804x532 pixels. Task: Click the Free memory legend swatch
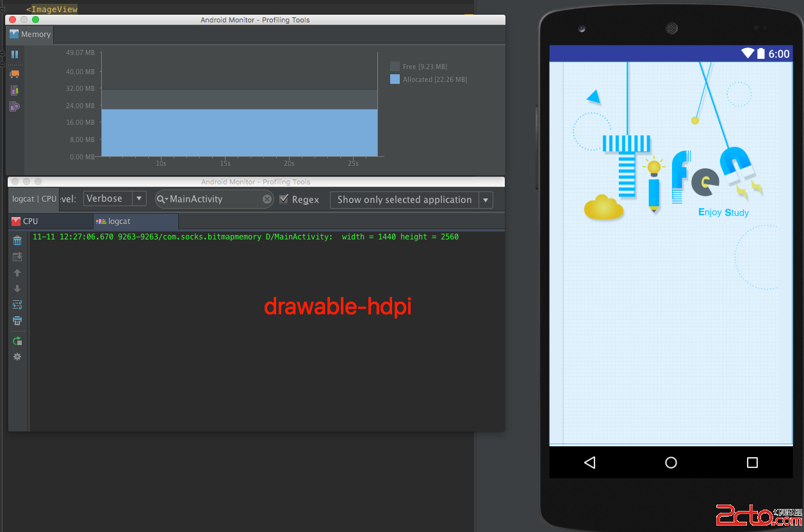click(x=395, y=67)
